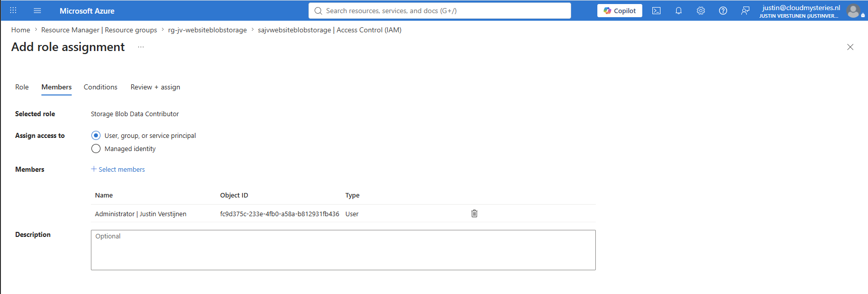The image size is (868, 294).
Task: Open the Conditions tab
Action: [100, 87]
